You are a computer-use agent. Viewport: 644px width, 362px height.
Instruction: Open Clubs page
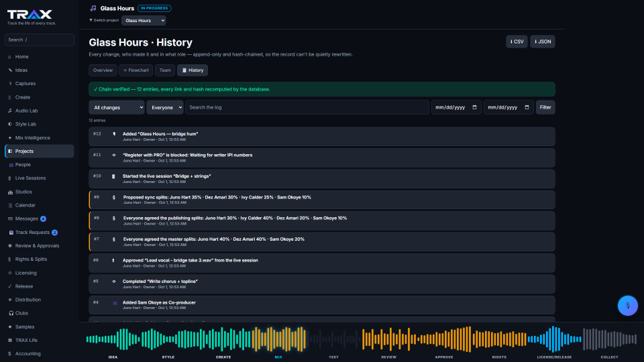(39, 313)
